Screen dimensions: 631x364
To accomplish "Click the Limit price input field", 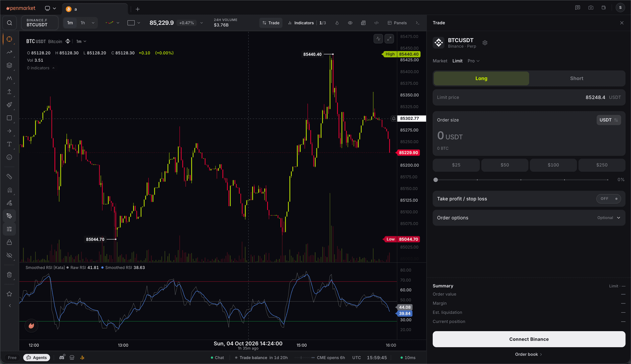I will pos(529,97).
